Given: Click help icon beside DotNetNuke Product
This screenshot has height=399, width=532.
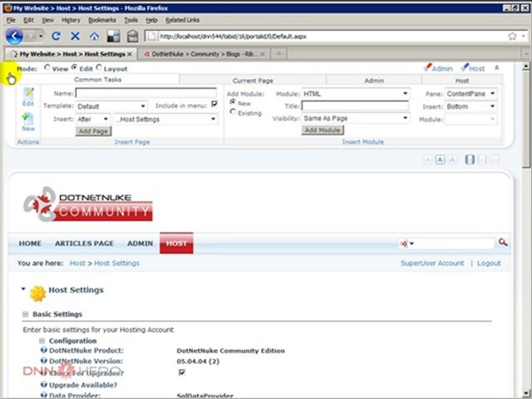Looking at the screenshot, I should click(x=43, y=350).
